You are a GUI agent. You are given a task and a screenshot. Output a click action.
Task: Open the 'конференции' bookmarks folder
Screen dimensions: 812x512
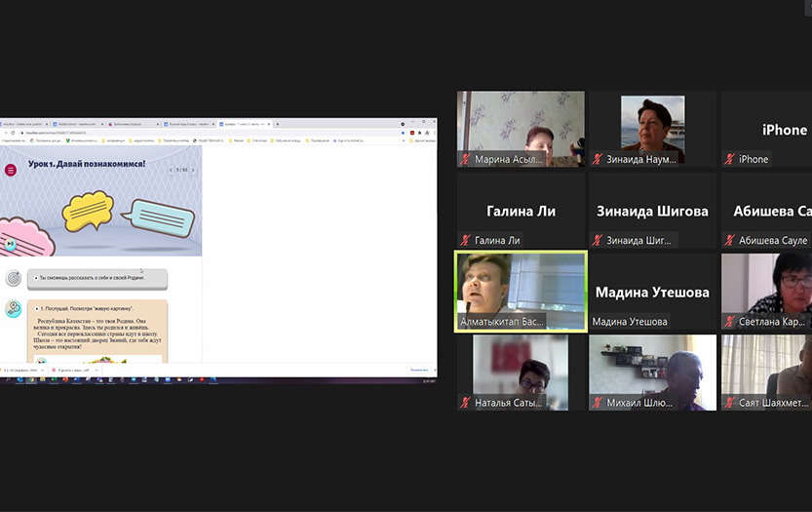(x=113, y=140)
